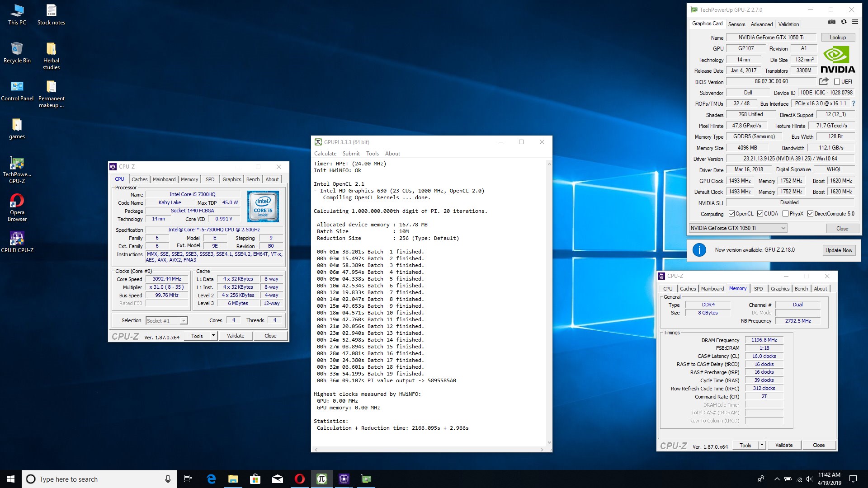Image resolution: width=868 pixels, height=488 pixels.
Task: Click Close button in GPU-Z
Action: click(842, 229)
